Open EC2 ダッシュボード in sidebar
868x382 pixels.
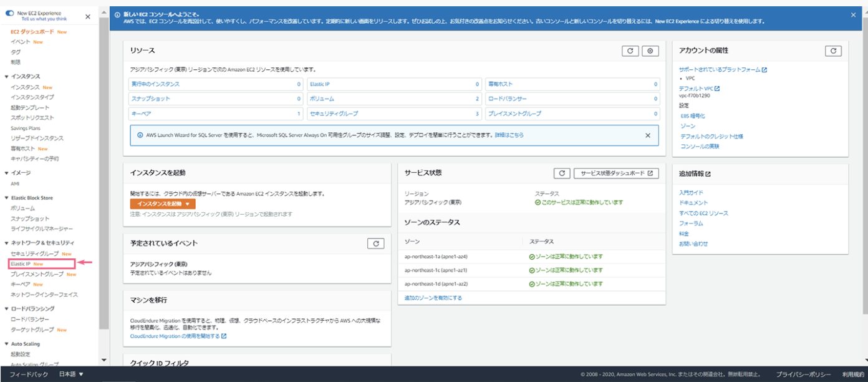pyautogui.click(x=32, y=31)
